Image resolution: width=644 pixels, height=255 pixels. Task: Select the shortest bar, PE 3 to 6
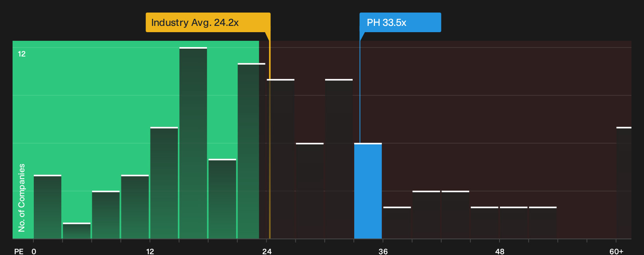pyautogui.click(x=77, y=231)
